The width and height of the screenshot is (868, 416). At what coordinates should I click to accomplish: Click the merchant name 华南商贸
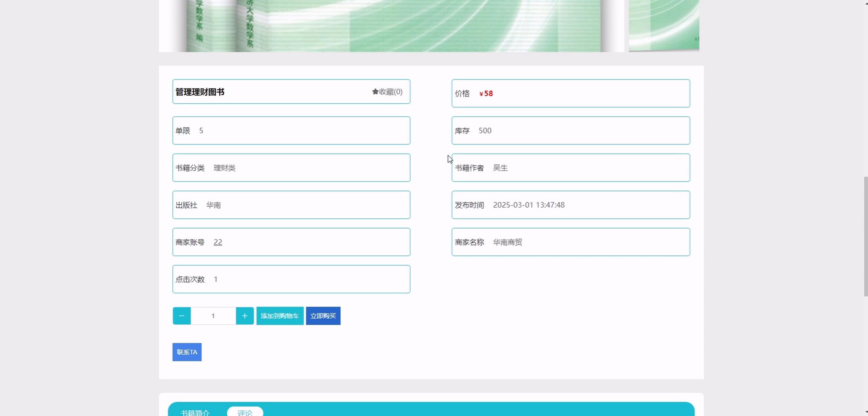coord(507,242)
